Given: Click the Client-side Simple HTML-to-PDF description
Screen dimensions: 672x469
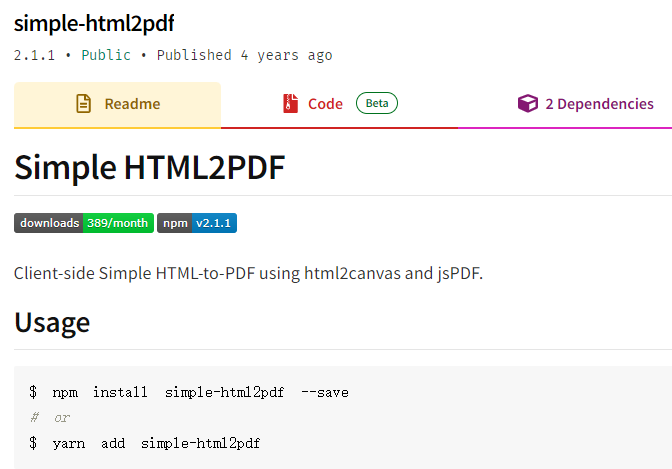Looking at the screenshot, I should tap(248, 273).
